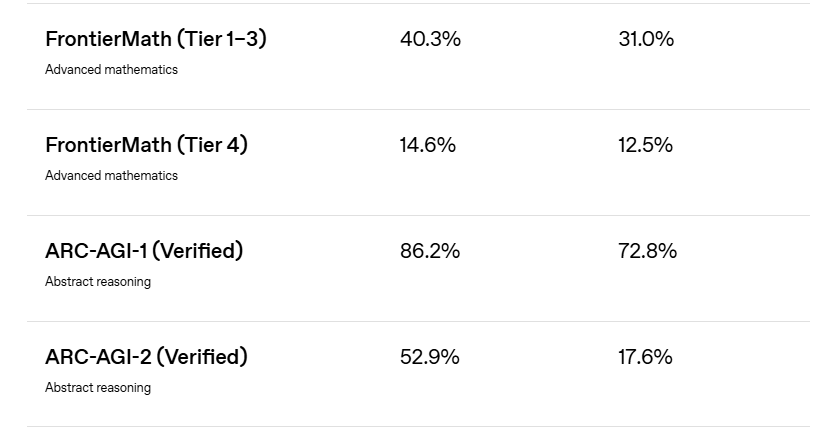Click the FrontierMath (Tier 1–3) row title
Viewport: 830px width, 437px height.
click(155, 39)
